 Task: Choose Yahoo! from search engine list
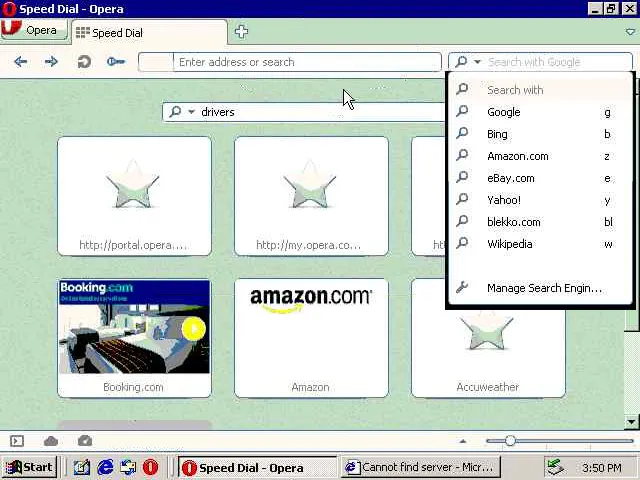(540, 200)
